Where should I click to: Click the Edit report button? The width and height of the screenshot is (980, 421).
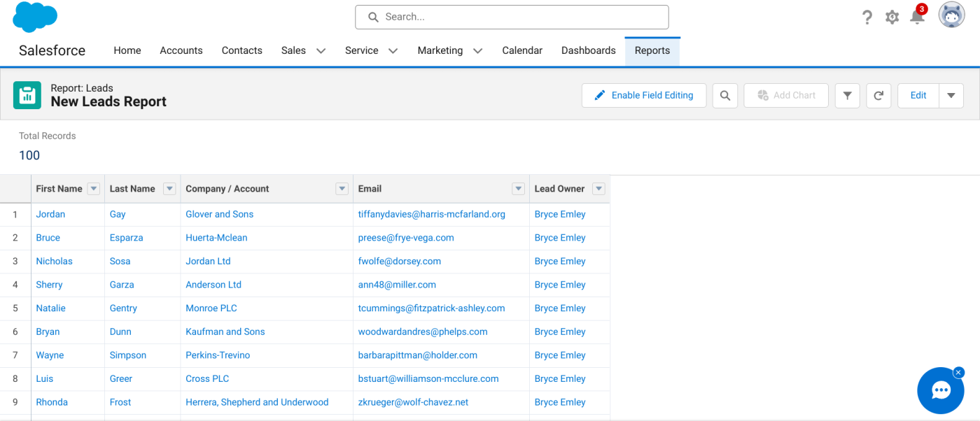[918, 96]
